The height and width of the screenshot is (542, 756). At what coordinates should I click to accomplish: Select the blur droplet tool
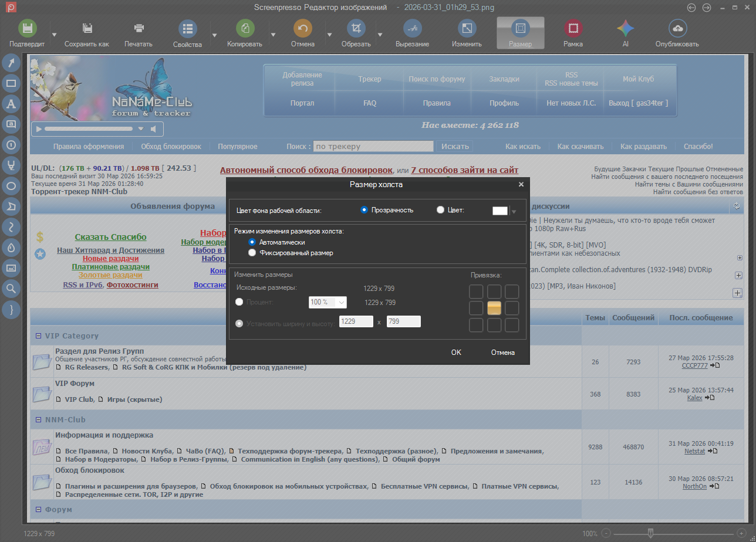(x=11, y=248)
